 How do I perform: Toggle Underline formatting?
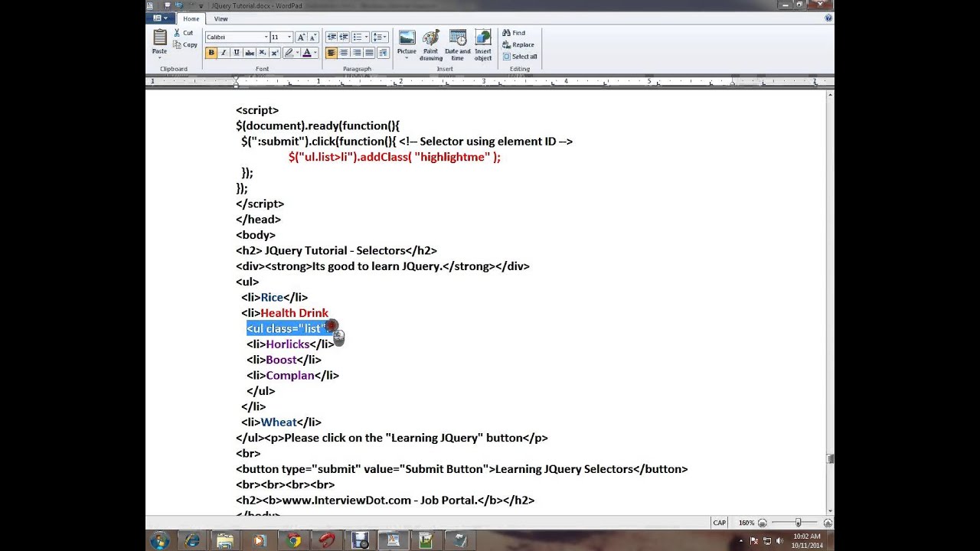[236, 53]
